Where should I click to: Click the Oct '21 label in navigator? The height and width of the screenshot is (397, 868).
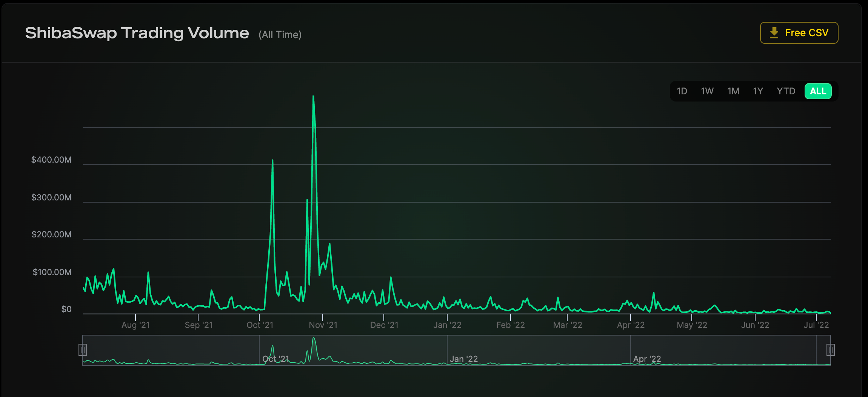coord(275,359)
